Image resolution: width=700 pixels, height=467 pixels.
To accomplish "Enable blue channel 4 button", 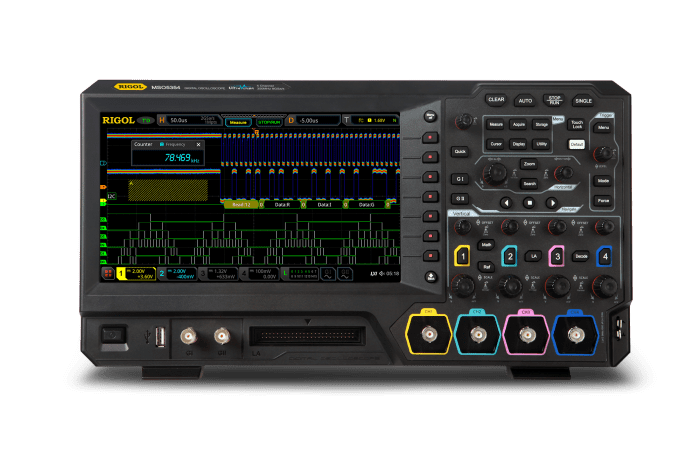I will tap(604, 257).
